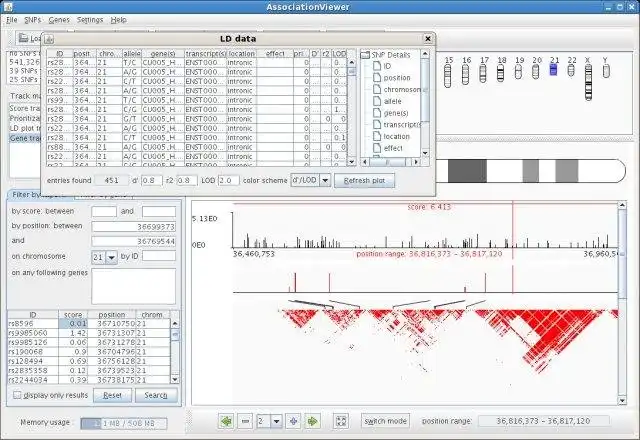Move right with the green right arrow
Screen dimensions: 640x440
[x=312, y=421]
